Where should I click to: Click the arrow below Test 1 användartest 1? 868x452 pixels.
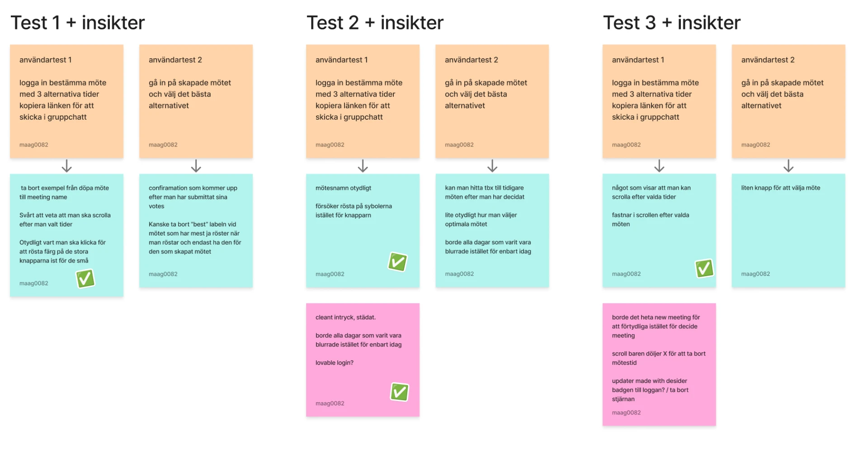pos(66,166)
